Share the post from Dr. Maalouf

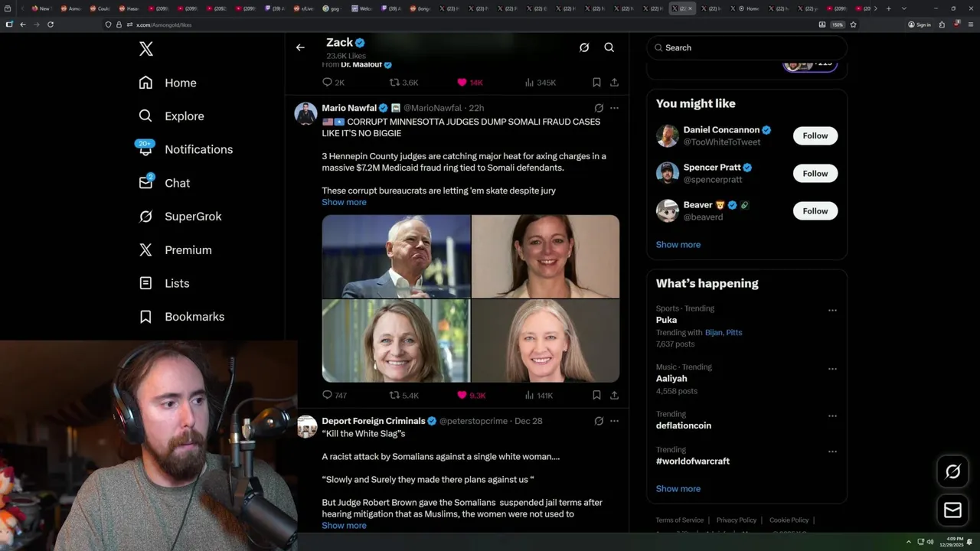(x=614, y=83)
